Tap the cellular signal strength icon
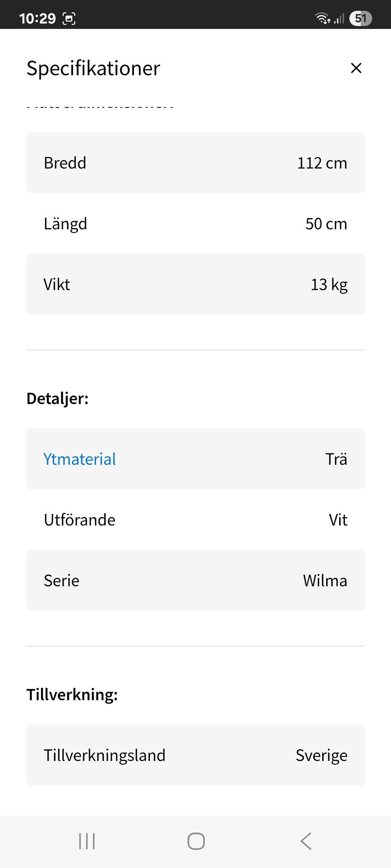This screenshot has width=391, height=868. 339,18
